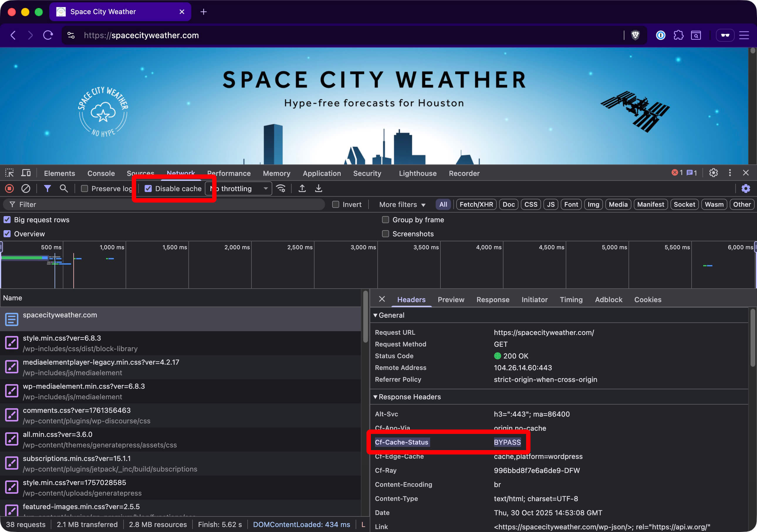Click the stop recording network log icon
This screenshot has width=757, height=532.
click(x=9, y=188)
